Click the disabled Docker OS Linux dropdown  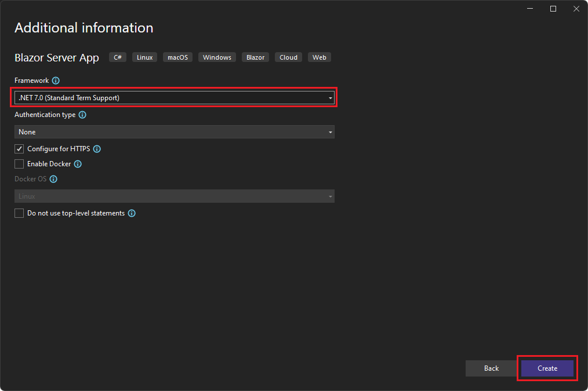point(175,196)
